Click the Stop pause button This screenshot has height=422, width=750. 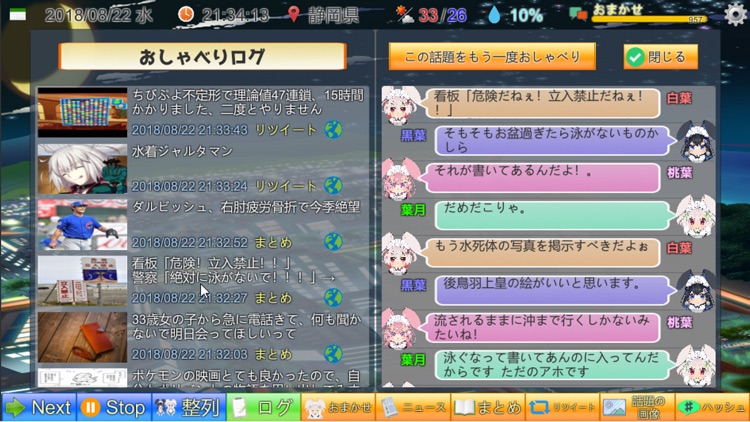[114, 407]
